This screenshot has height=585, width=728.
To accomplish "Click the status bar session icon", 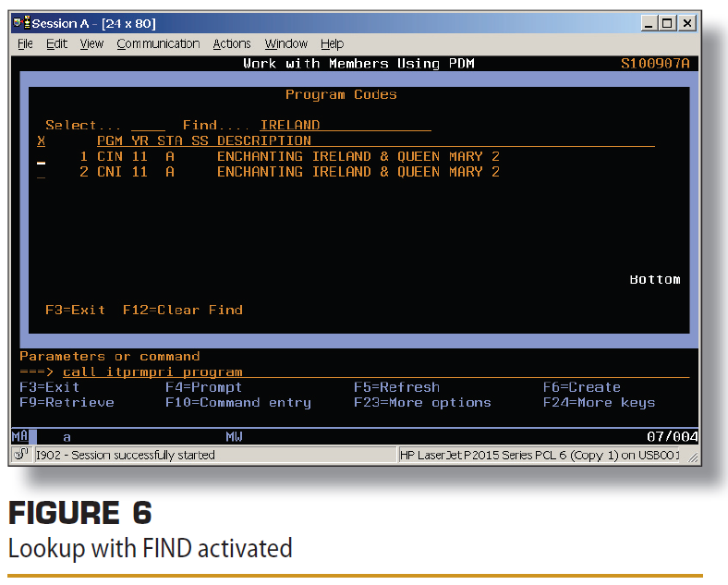I will coord(22,455).
